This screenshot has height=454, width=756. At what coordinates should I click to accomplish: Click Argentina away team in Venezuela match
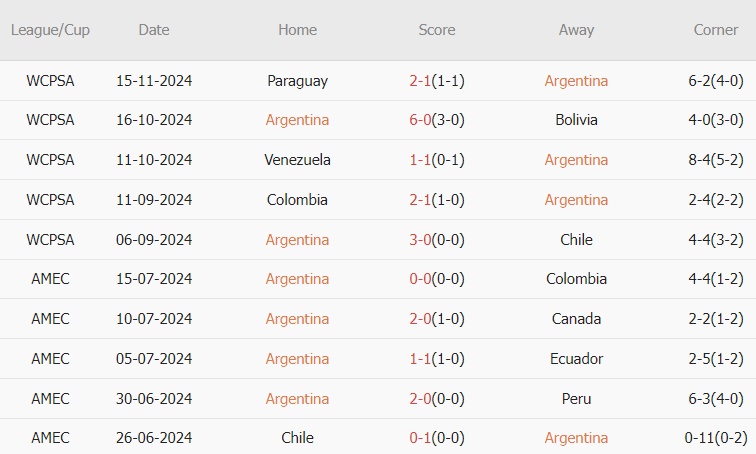click(x=576, y=160)
